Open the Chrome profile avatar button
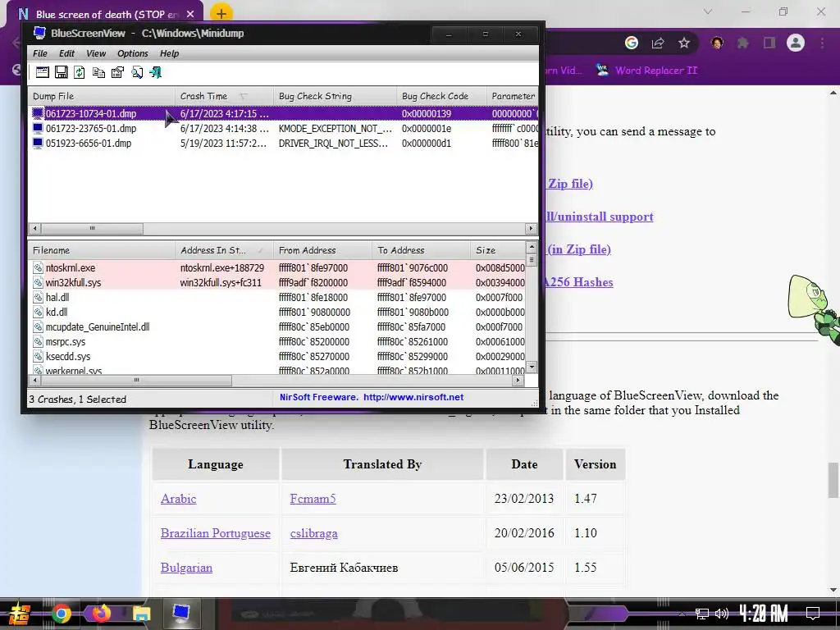 pyautogui.click(x=796, y=43)
